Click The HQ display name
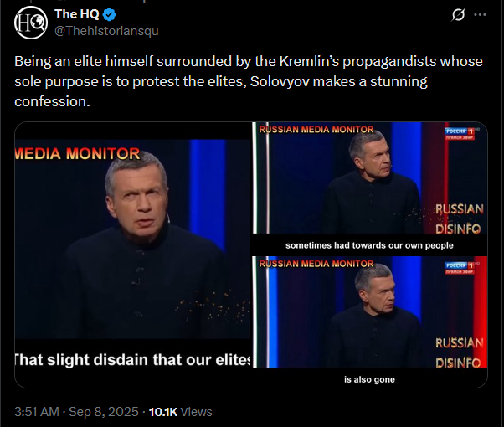504x427 pixels. coord(76,15)
